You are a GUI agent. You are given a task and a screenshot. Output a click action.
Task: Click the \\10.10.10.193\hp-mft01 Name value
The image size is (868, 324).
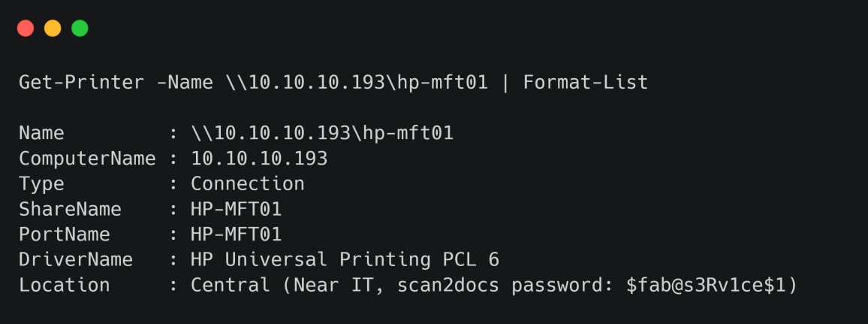click(322, 134)
